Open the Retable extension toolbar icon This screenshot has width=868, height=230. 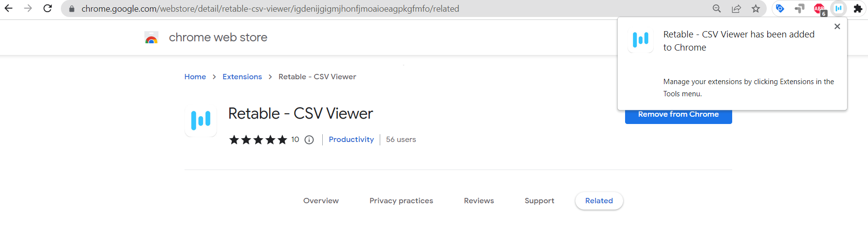(x=838, y=8)
